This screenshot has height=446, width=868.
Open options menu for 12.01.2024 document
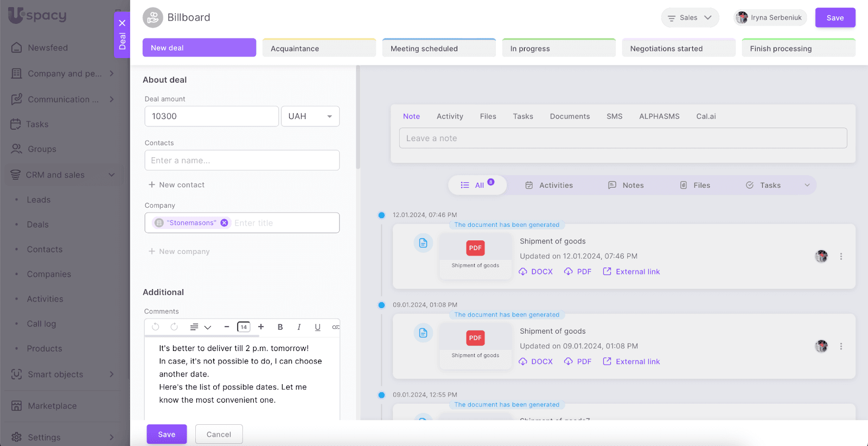[x=841, y=257]
